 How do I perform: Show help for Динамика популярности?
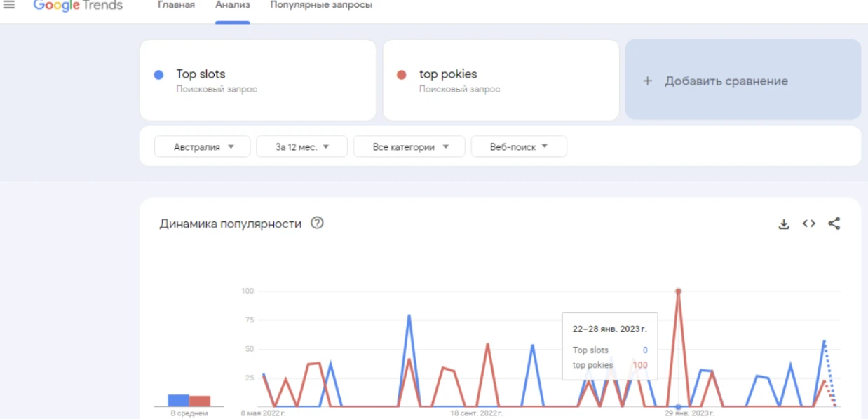[x=317, y=224]
